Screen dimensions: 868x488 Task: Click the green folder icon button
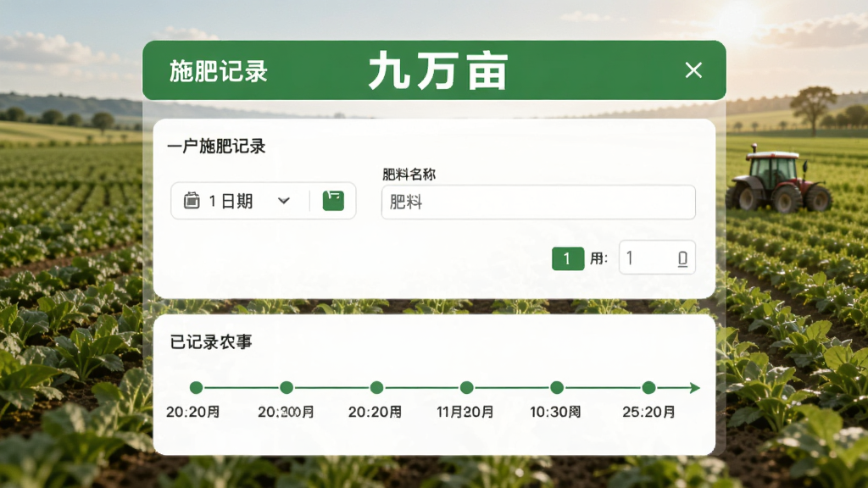tap(333, 200)
